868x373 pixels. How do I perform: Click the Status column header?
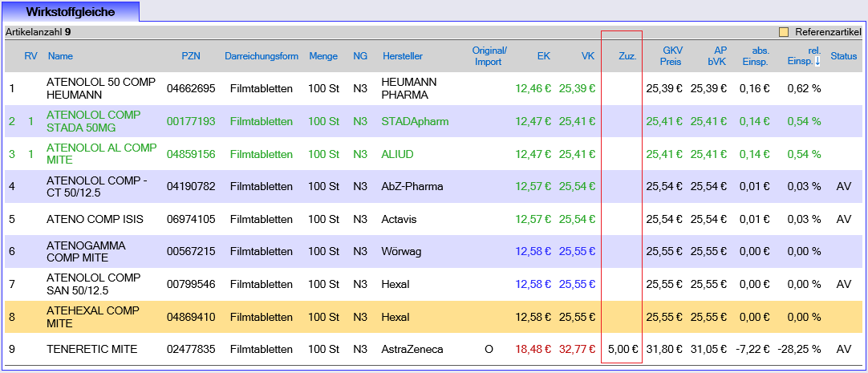843,56
